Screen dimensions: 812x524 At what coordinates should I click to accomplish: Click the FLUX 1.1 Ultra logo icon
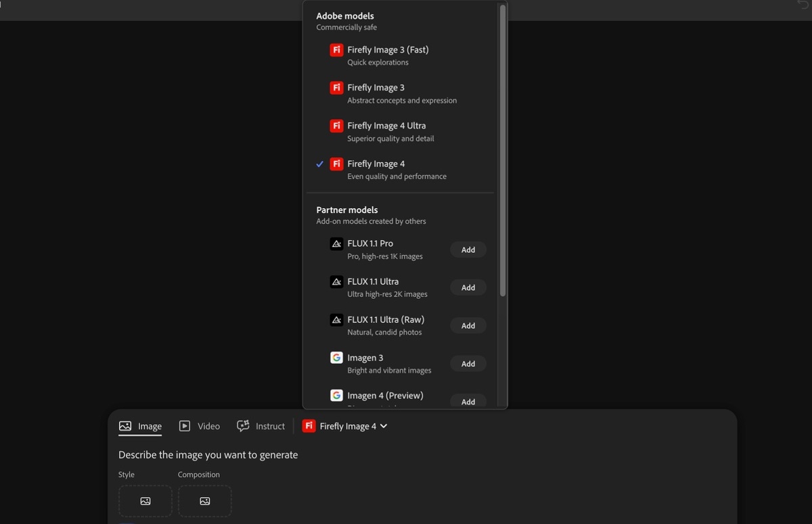pos(336,281)
